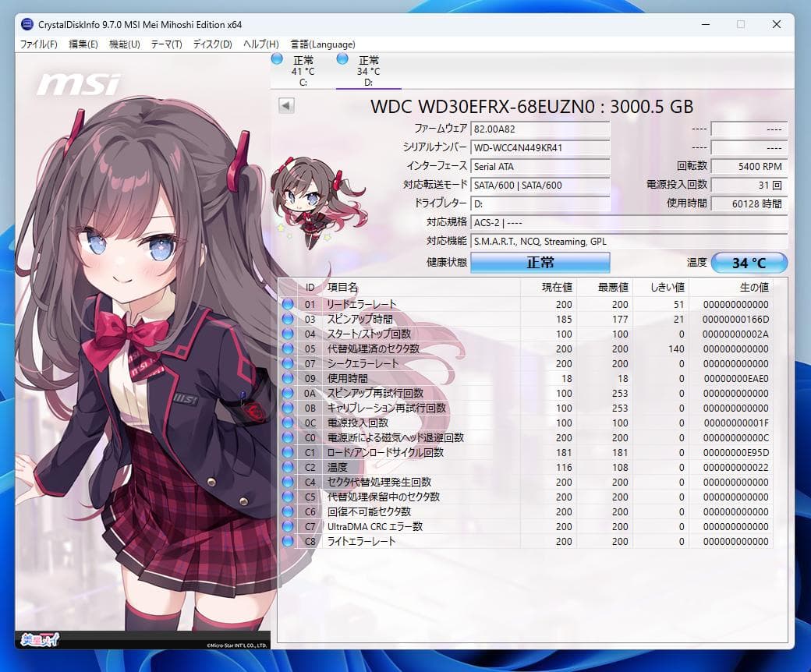Viewport: 811px width, 672px height.
Task: Click the power-on count 31 回 field
Action: click(749, 185)
